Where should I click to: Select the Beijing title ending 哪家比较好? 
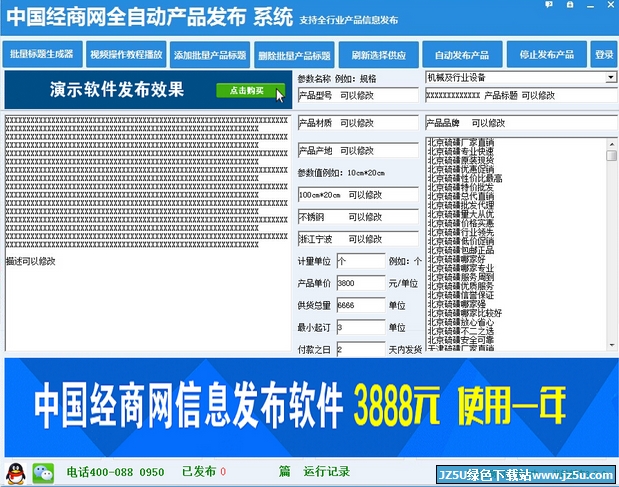(x=465, y=313)
